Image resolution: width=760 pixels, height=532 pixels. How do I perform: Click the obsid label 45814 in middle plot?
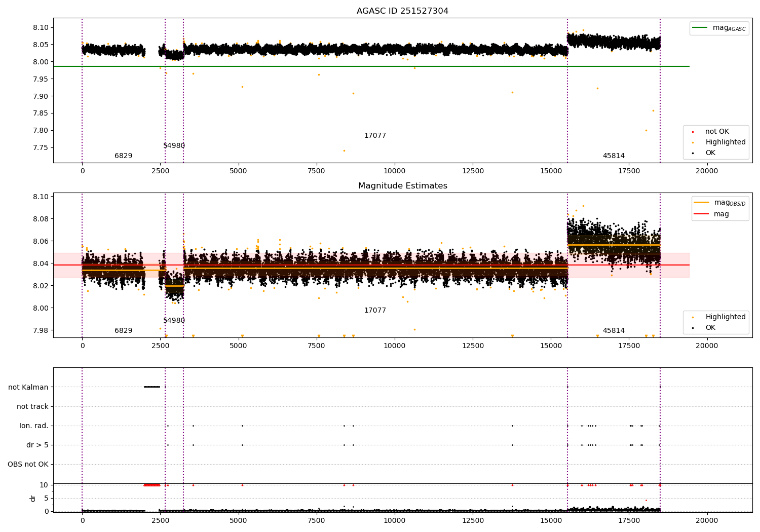(614, 331)
